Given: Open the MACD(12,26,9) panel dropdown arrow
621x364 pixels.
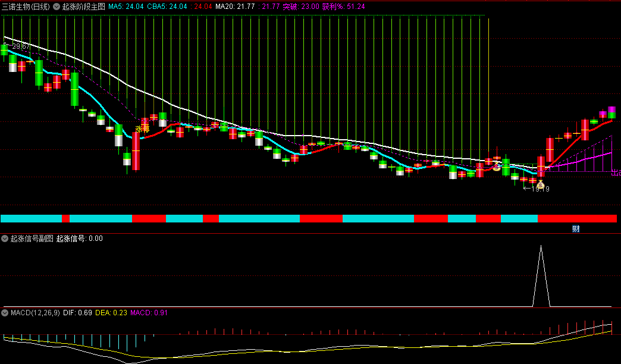Looking at the screenshot, I should pyautogui.click(x=5, y=312).
